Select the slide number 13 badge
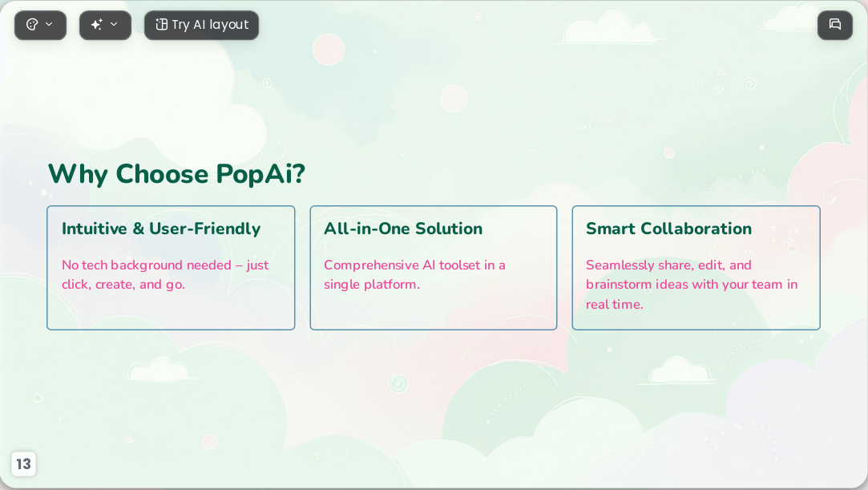The width and height of the screenshot is (868, 490). pos(24,464)
